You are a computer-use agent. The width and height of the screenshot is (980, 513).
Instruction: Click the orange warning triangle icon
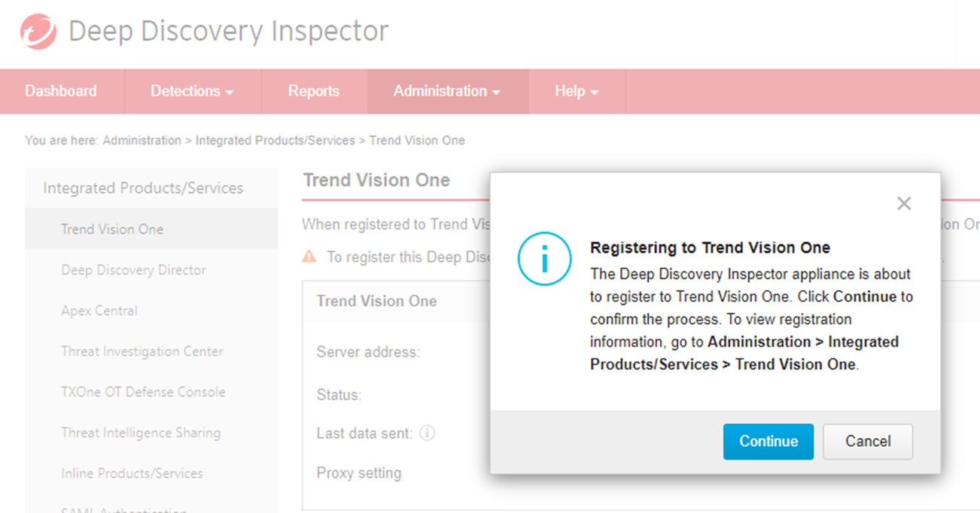point(309,256)
